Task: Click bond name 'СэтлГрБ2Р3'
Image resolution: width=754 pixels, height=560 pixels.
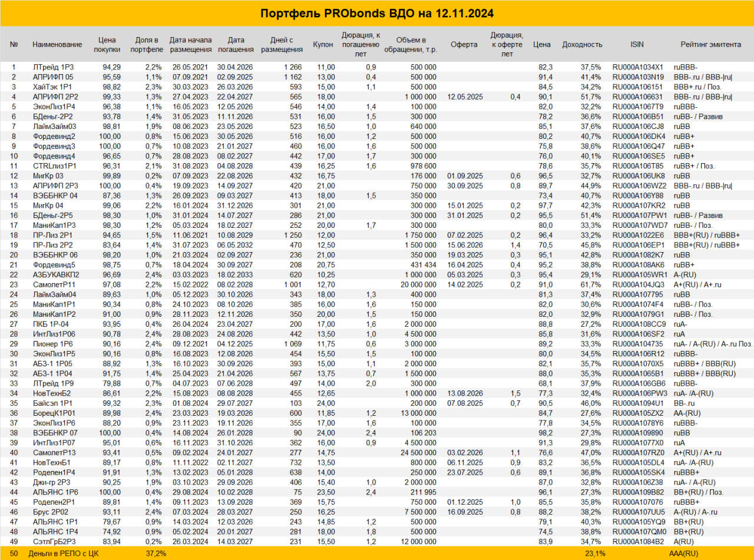Action: (x=54, y=541)
